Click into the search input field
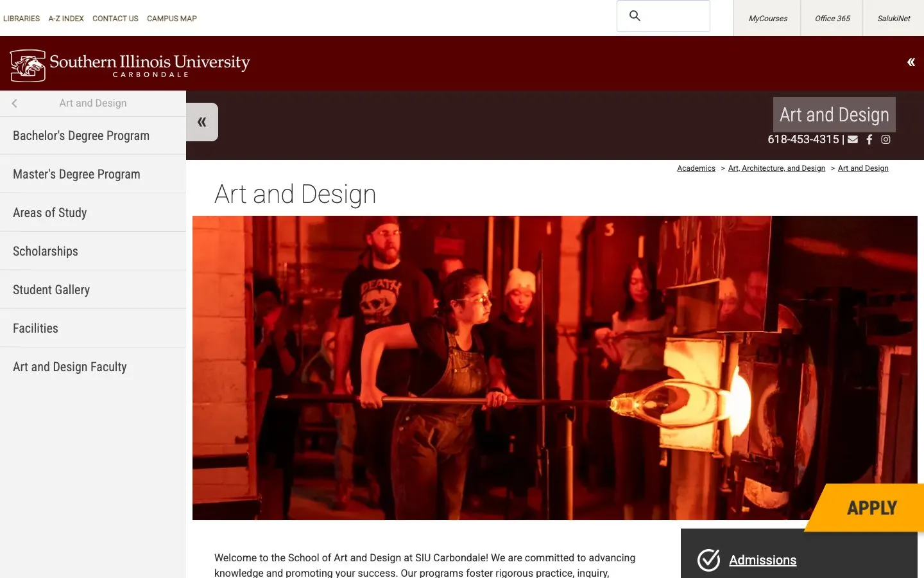This screenshot has height=578, width=924. click(663, 16)
